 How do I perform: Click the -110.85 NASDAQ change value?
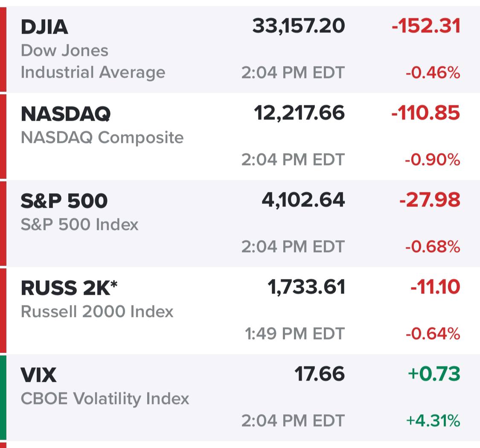pyautogui.click(x=426, y=113)
